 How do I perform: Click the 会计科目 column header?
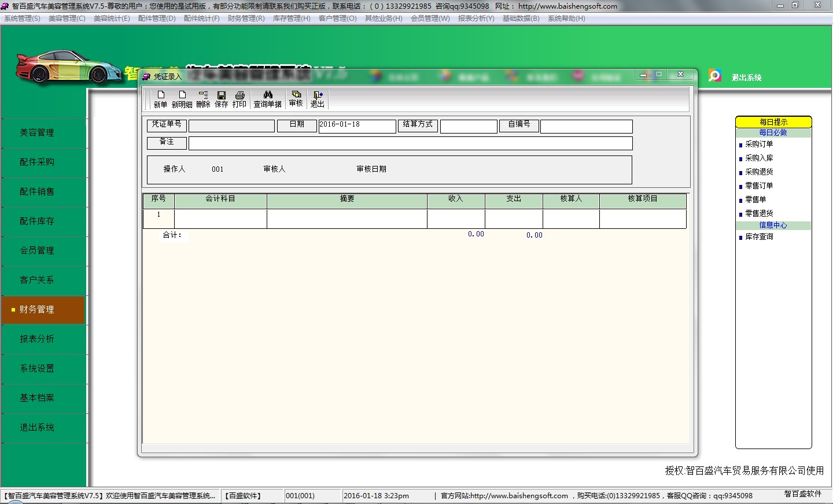(220, 201)
